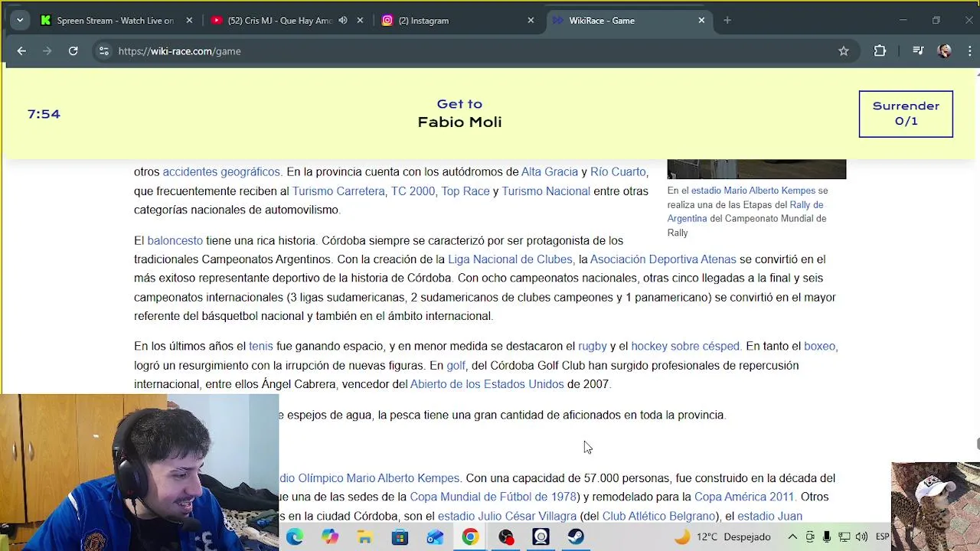Click the microphone icon in system tray
Screen dimensions: 980x551
[x=827, y=537]
